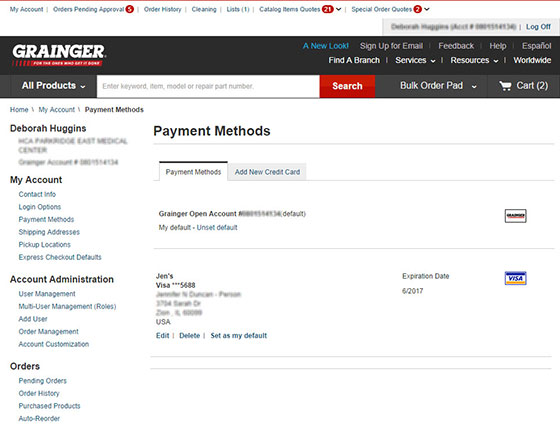Open Account Customization link

click(x=54, y=344)
